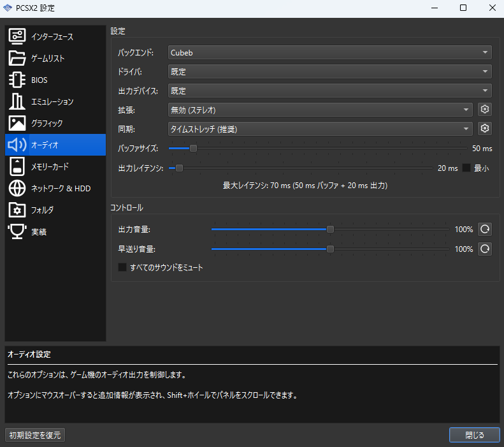Click the ゲームリスト folder icon
Screen dimensions: 504x447
[x=17, y=58]
